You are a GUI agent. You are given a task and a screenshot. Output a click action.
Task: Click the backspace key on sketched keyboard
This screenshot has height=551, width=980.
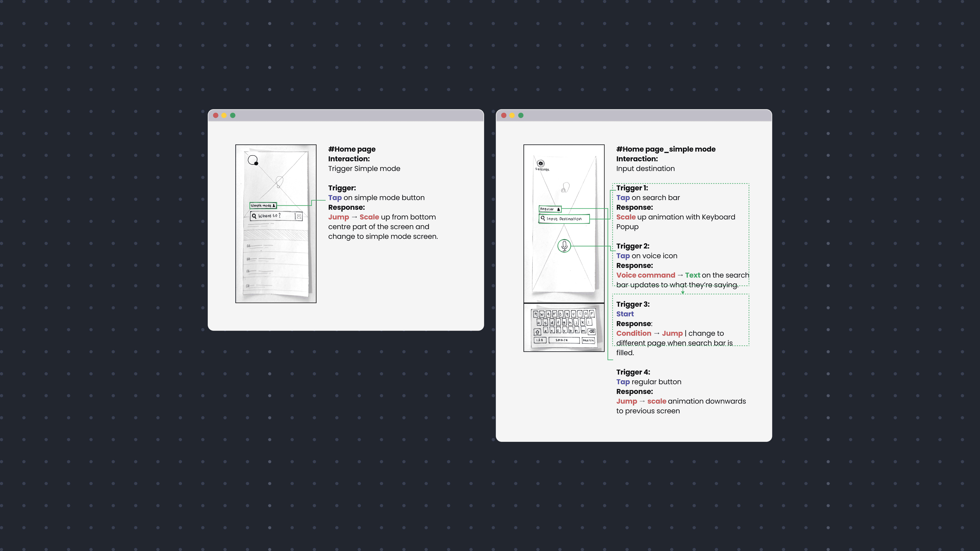pyautogui.click(x=592, y=332)
